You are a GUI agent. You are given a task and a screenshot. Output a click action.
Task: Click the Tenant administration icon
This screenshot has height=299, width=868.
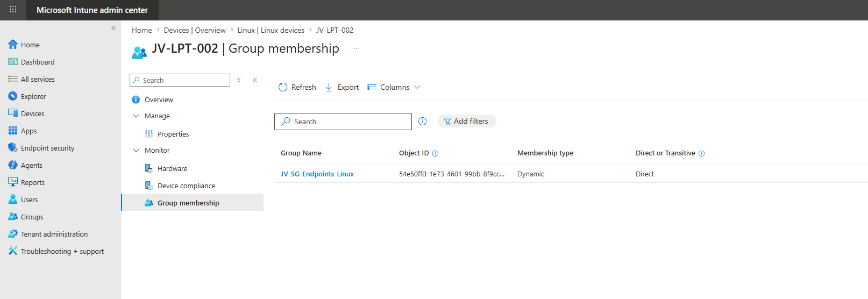[13, 234]
